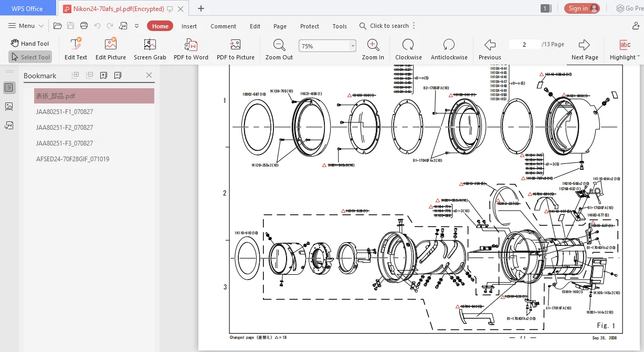This screenshot has width=644, height=352.
Task: Toggle the Select Tool
Action: [30, 57]
